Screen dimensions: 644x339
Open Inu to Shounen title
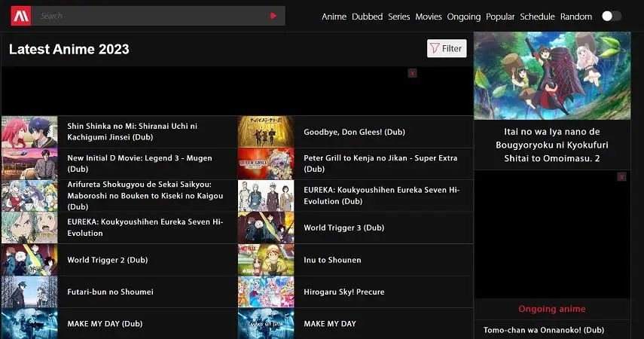(x=332, y=260)
